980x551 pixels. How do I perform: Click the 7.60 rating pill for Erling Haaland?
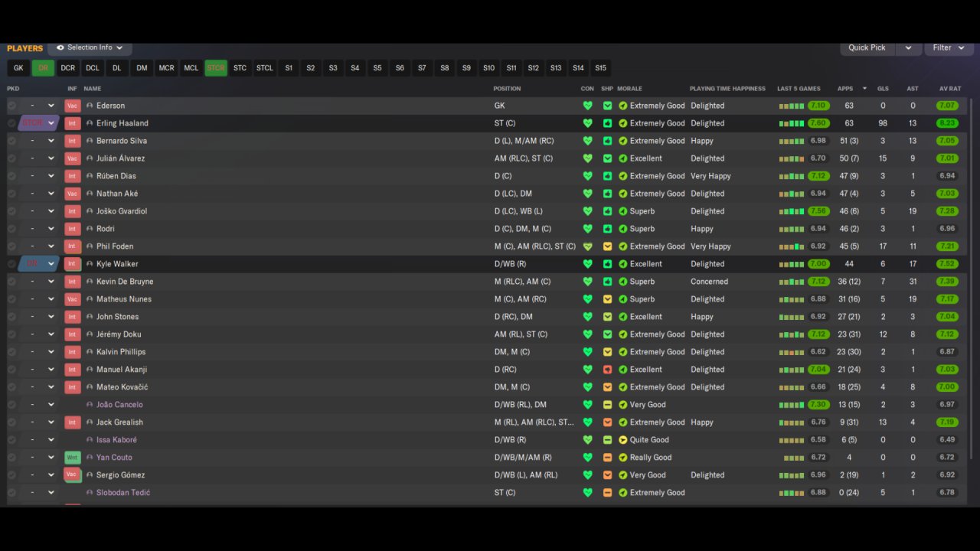click(x=818, y=123)
